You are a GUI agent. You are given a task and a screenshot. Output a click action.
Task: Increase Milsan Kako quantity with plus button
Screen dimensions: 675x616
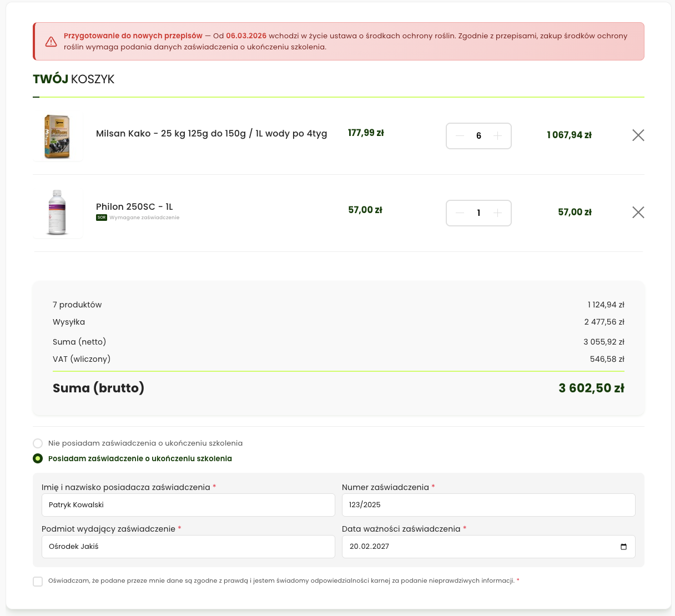[x=498, y=136]
